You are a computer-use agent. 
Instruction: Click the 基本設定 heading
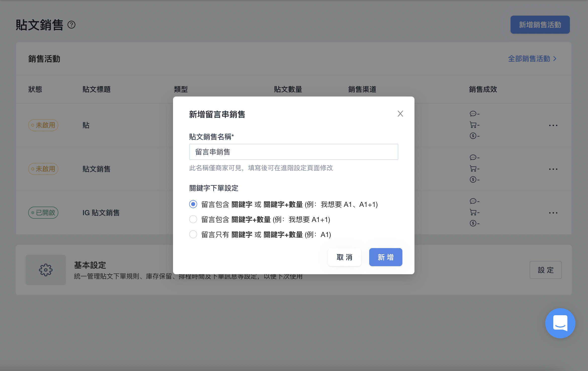[x=90, y=265]
